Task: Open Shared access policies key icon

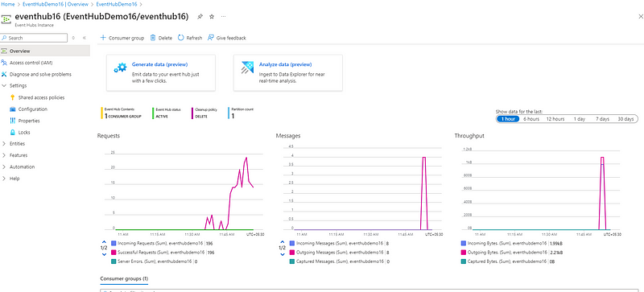Action: pyautogui.click(x=12, y=98)
